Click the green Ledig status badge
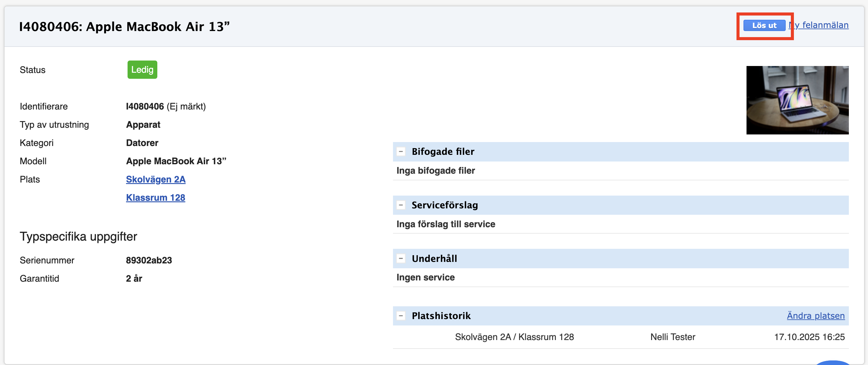Viewport: 868px width, 365px height. pos(142,69)
